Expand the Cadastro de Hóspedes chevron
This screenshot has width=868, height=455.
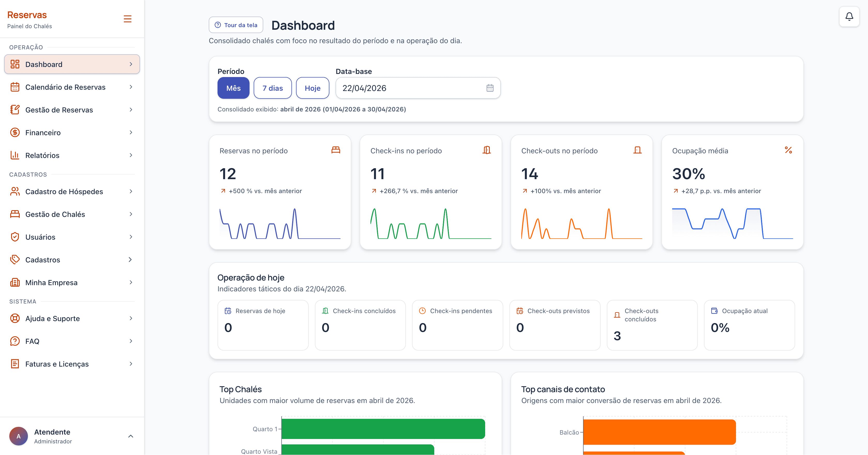coord(131,191)
